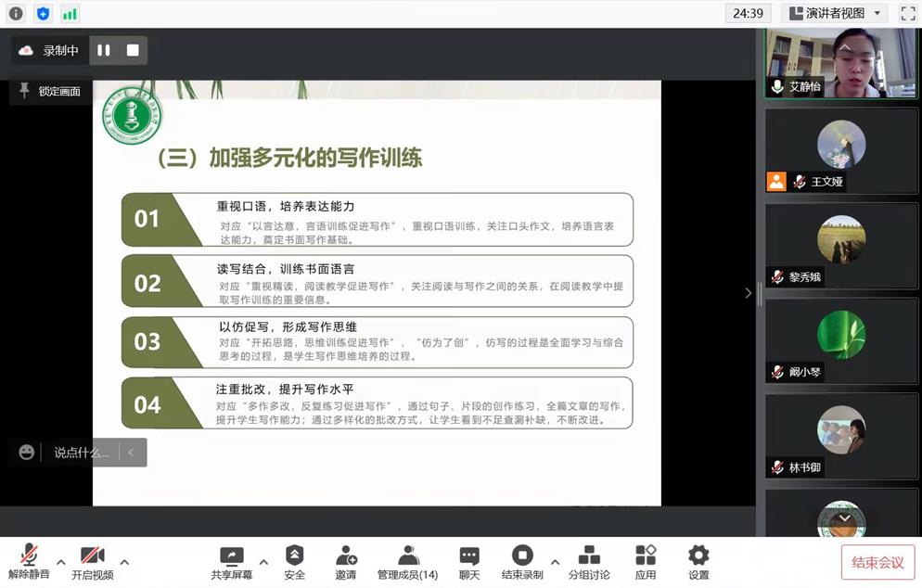The height and width of the screenshot is (588, 922).
Task: Select 艾静怡 speaker video thumbnail
Action: [841, 62]
